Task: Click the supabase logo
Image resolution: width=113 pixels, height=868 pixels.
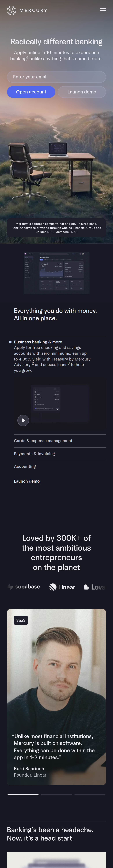Action: [x=24, y=587]
